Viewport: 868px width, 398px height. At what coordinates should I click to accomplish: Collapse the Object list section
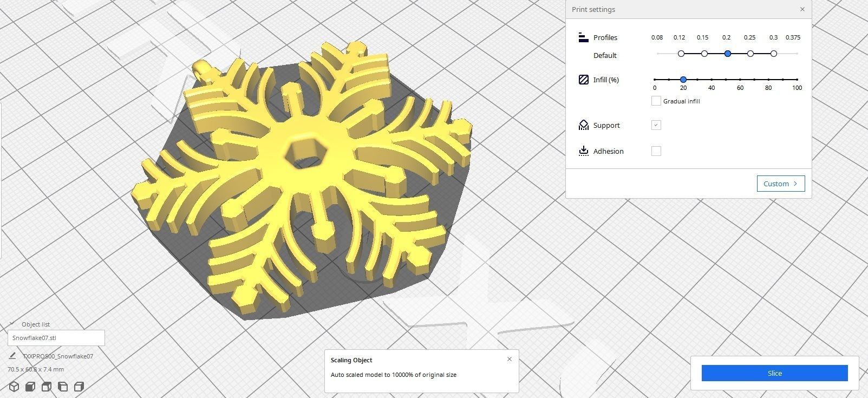(x=11, y=324)
